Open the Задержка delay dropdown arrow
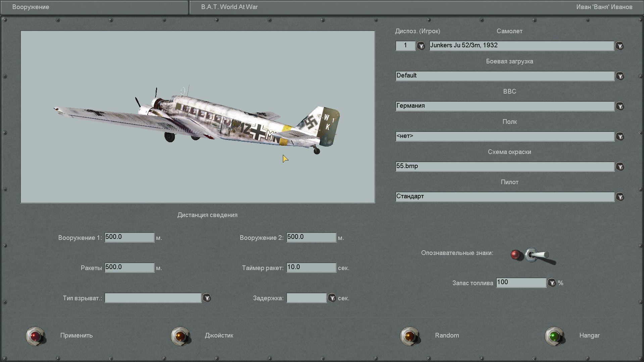644x362 pixels. coord(332,298)
